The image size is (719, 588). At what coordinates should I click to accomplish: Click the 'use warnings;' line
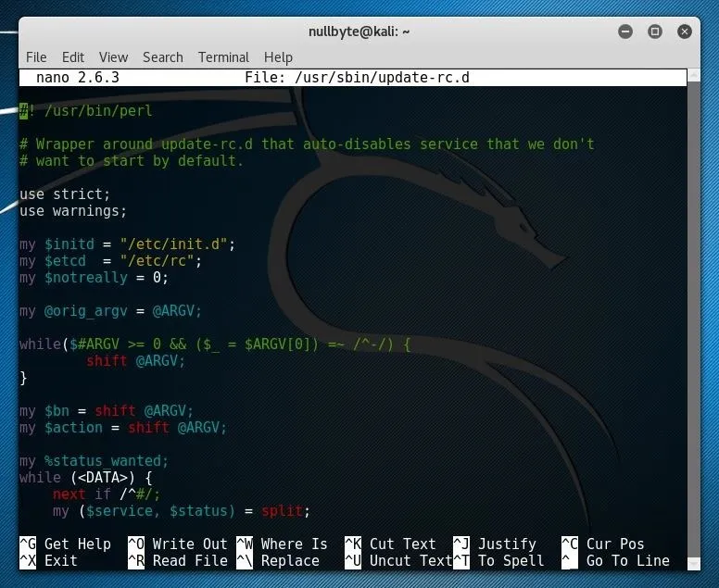click(x=73, y=211)
